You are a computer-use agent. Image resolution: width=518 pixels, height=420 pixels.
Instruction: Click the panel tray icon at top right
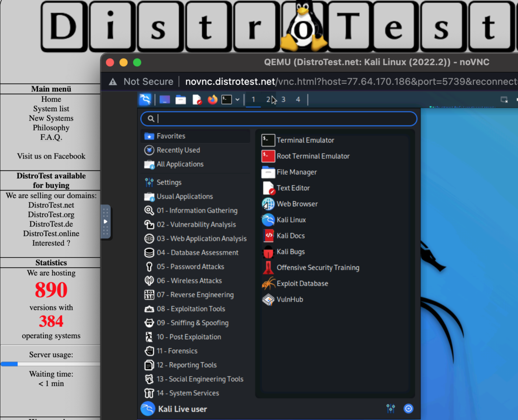(x=504, y=100)
